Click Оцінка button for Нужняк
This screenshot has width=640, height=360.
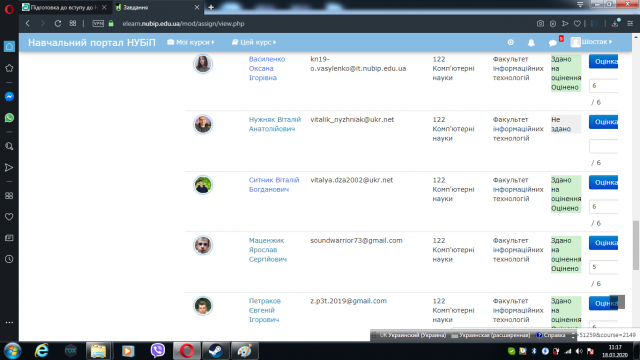(603, 122)
